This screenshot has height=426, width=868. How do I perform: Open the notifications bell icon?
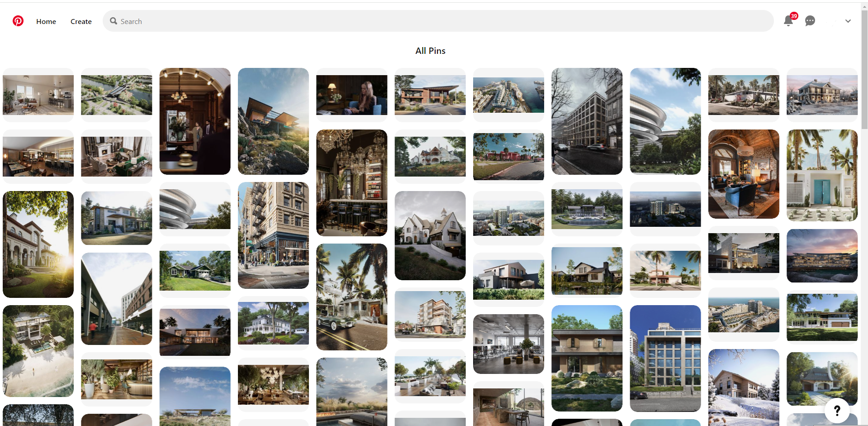pos(788,21)
